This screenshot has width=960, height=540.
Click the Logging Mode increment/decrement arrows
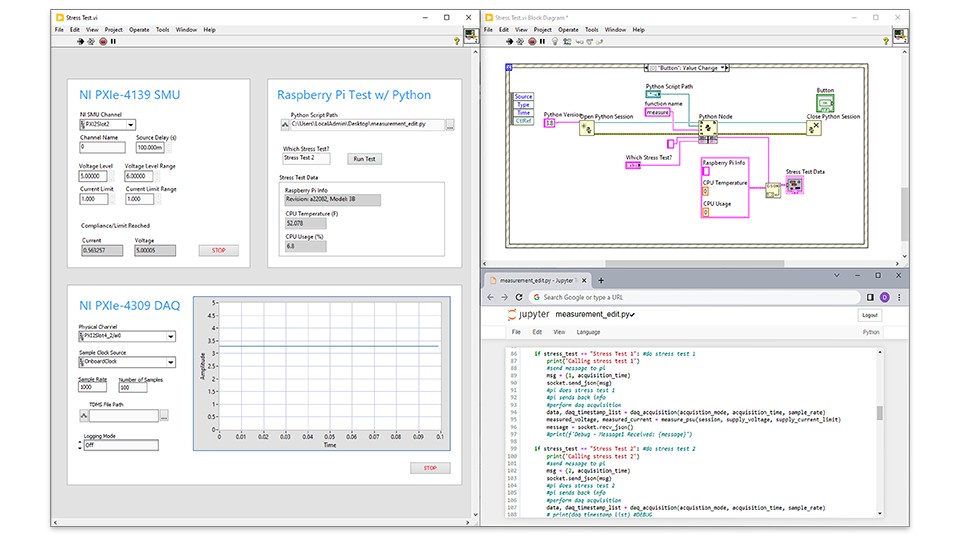point(80,445)
